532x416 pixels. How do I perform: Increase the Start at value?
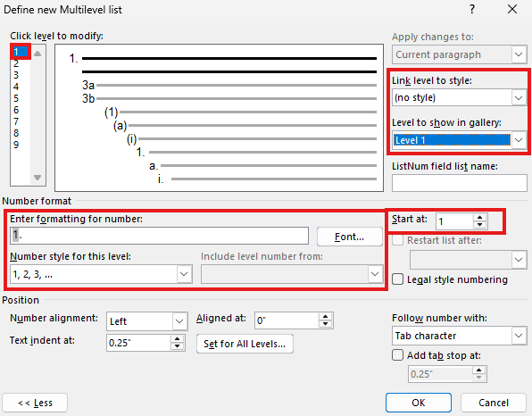pyautogui.click(x=479, y=218)
